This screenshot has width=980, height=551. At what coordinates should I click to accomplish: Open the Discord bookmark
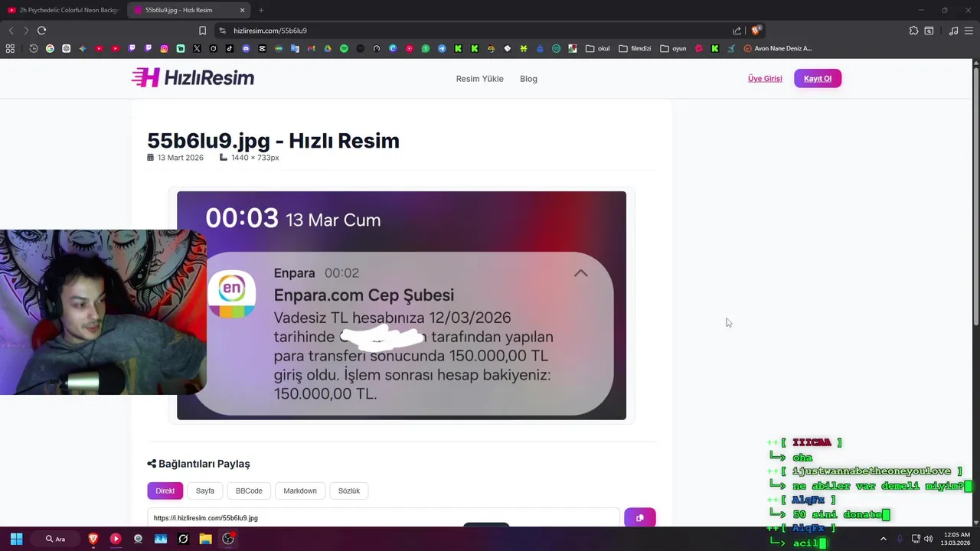(x=246, y=48)
